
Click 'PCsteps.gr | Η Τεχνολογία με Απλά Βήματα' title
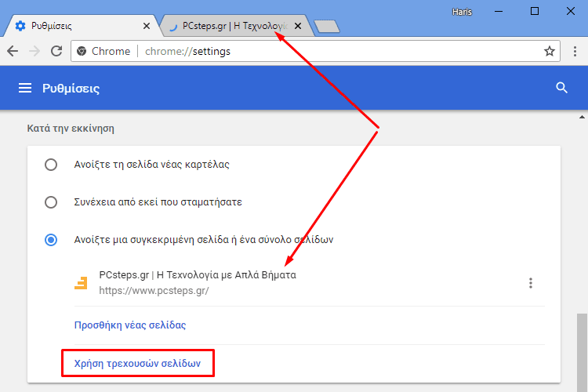[198, 275]
